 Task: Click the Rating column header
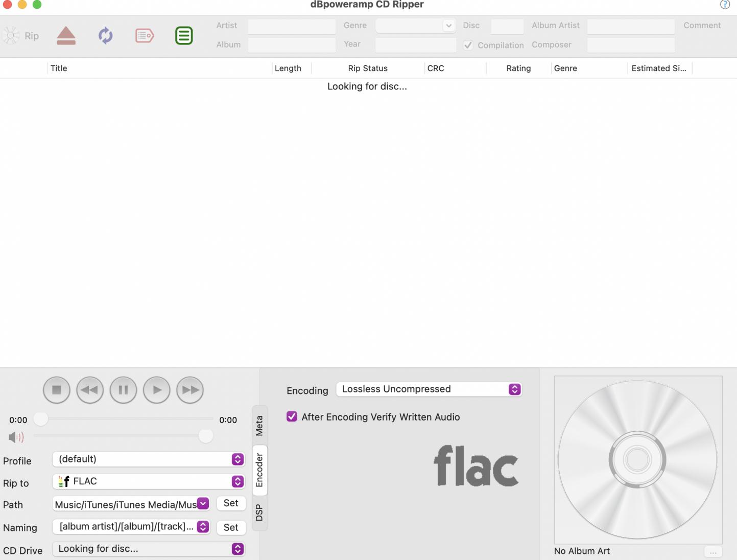coord(518,68)
